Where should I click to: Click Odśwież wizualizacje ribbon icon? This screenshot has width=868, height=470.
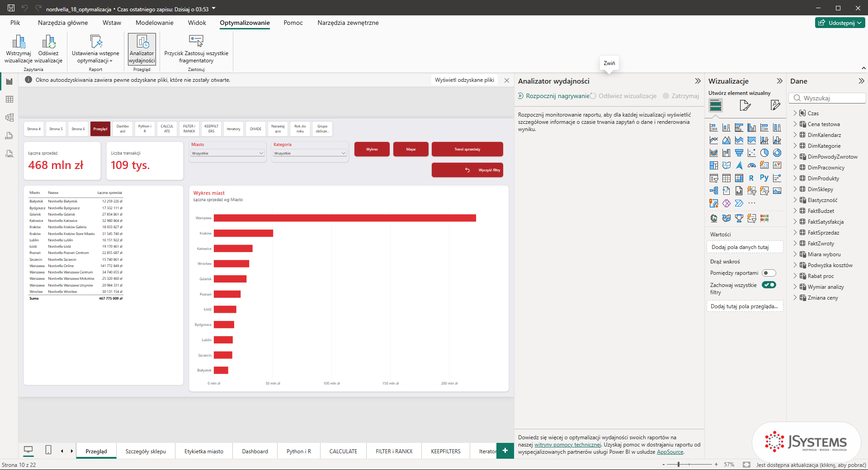click(48, 49)
